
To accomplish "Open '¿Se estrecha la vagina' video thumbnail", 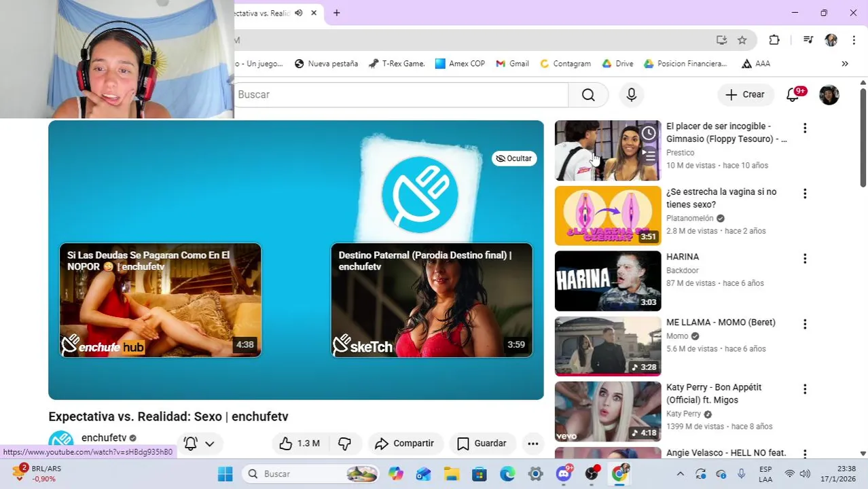I will click(608, 216).
